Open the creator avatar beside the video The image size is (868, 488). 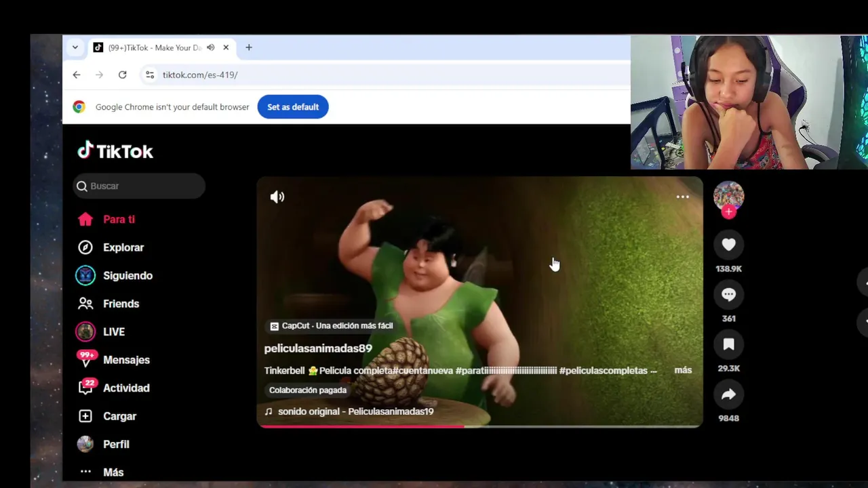[x=729, y=196]
